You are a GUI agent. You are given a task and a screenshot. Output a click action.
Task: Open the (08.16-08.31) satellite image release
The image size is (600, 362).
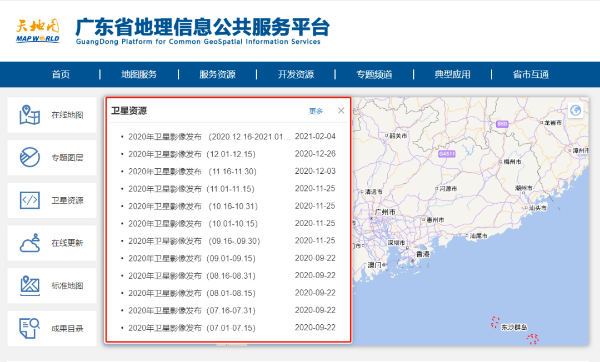pyautogui.click(x=192, y=276)
